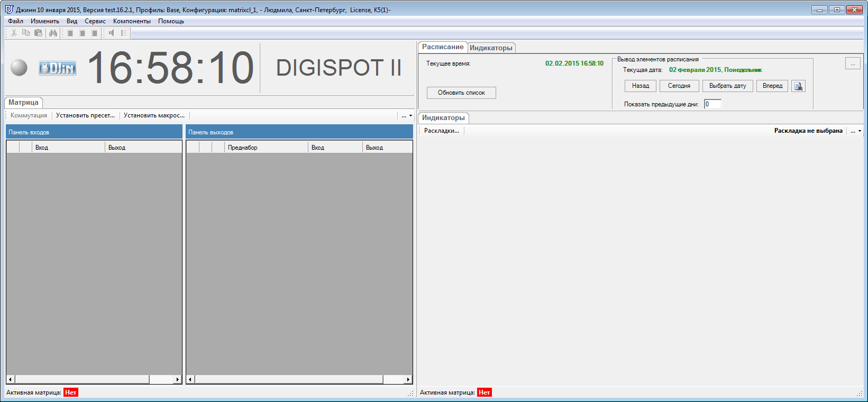Click Коммутация in the matrix toolbar
This screenshot has height=402, width=868.
29,115
